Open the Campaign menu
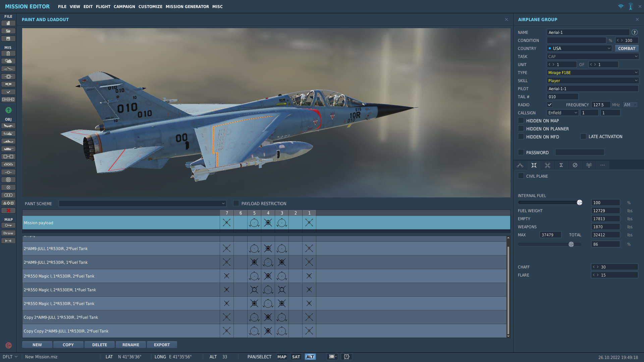Image resolution: width=644 pixels, height=362 pixels. [124, 7]
